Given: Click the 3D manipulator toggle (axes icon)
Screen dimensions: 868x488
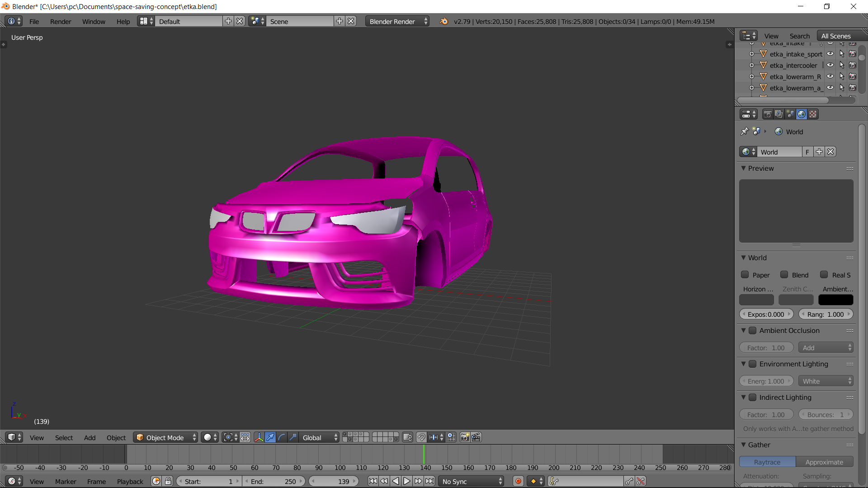Looking at the screenshot, I should (259, 437).
